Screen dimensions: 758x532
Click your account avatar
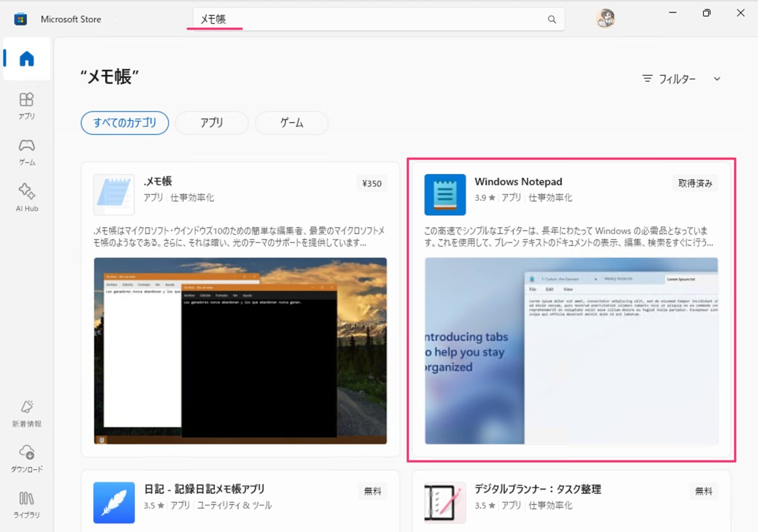pos(605,18)
